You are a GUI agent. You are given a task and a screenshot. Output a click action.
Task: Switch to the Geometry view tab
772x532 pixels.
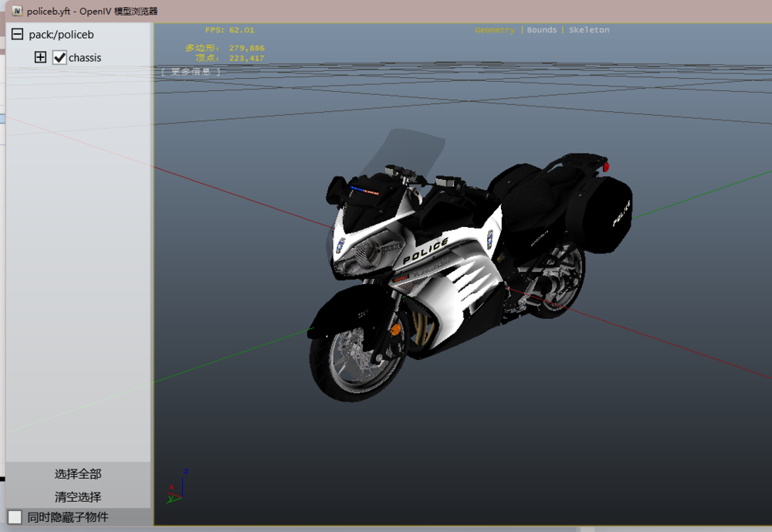(x=494, y=30)
